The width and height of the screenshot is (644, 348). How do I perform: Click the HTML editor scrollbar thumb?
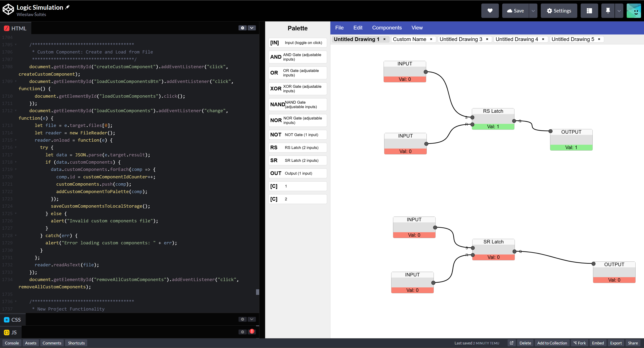[x=258, y=292]
